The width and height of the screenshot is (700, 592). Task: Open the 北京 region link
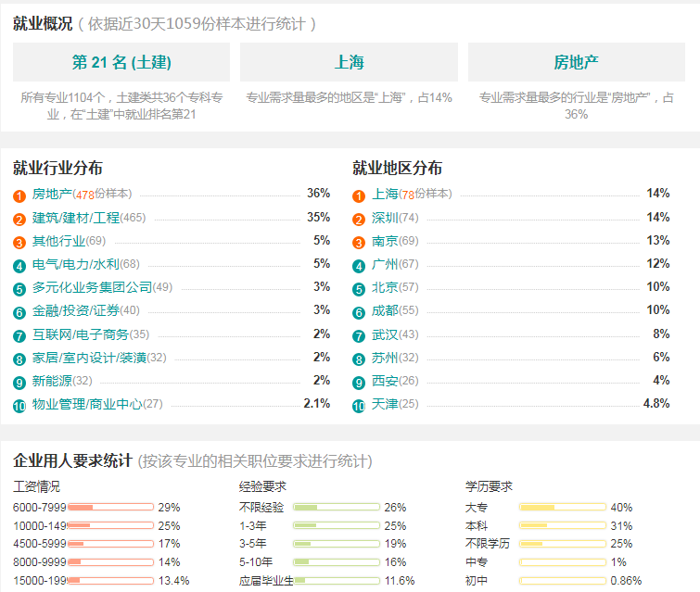385,287
